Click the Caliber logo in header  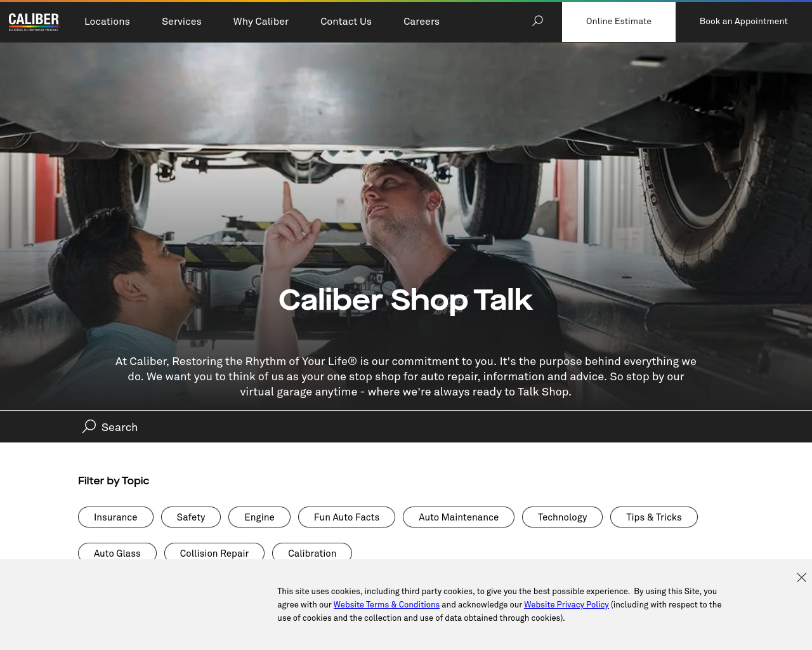(34, 22)
